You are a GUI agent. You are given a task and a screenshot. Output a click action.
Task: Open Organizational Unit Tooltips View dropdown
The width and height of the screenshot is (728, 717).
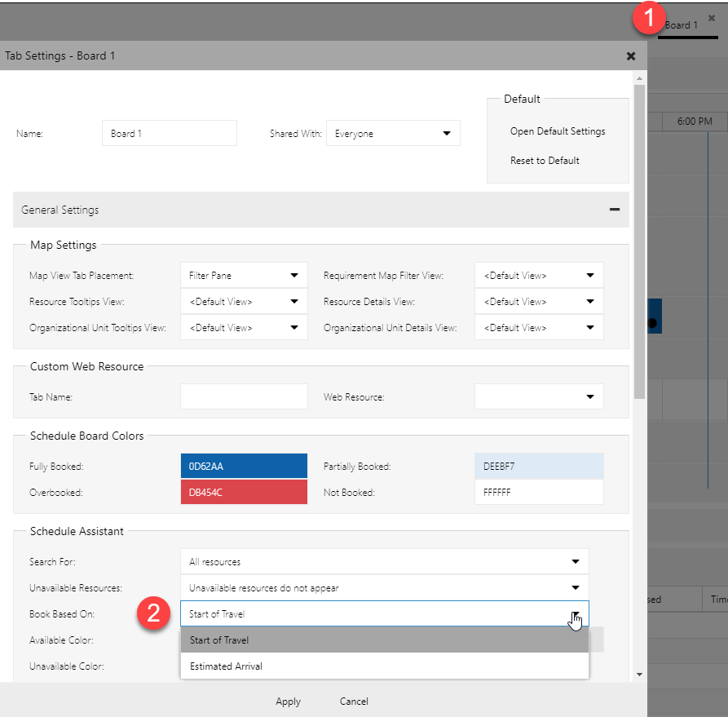pyautogui.click(x=244, y=328)
